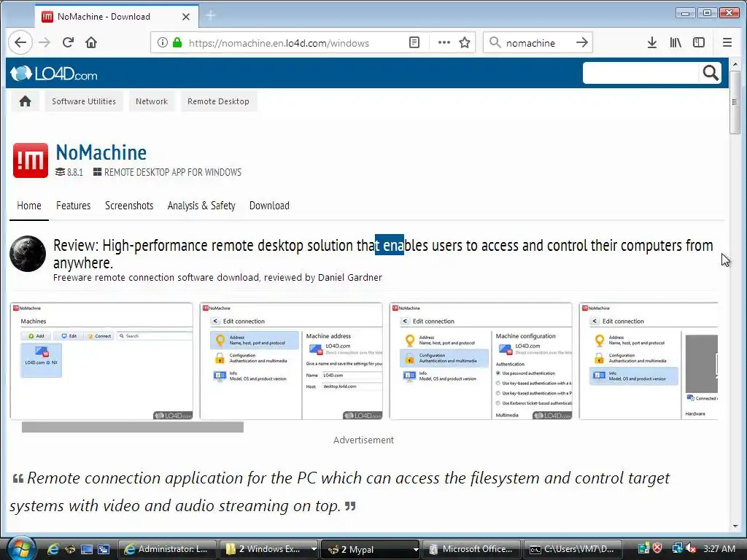Click the screenshot gallery horizontal scrollbar
Screen dimensions: 747x560
pyautogui.click(x=133, y=427)
